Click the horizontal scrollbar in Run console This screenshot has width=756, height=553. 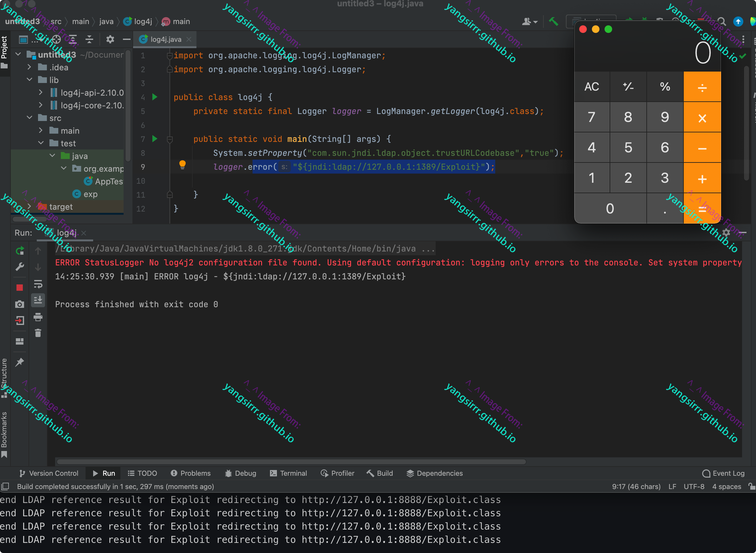click(291, 461)
